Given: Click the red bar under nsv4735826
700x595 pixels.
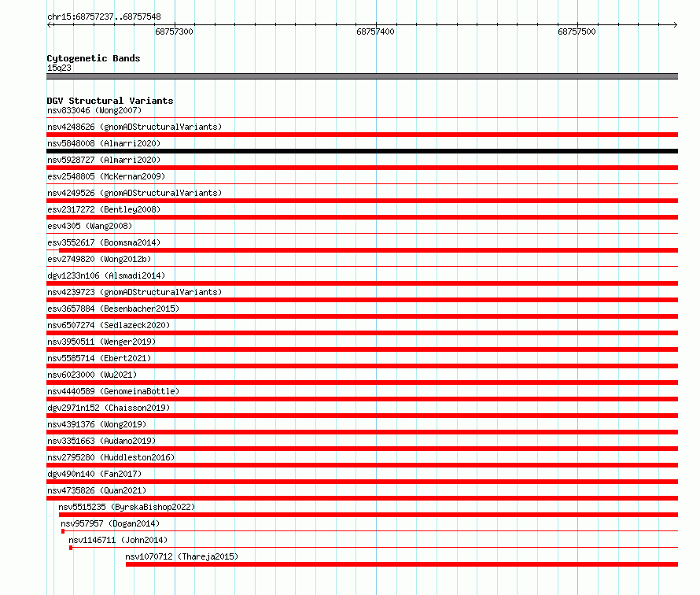Looking at the screenshot, I should pyautogui.click(x=362, y=498).
